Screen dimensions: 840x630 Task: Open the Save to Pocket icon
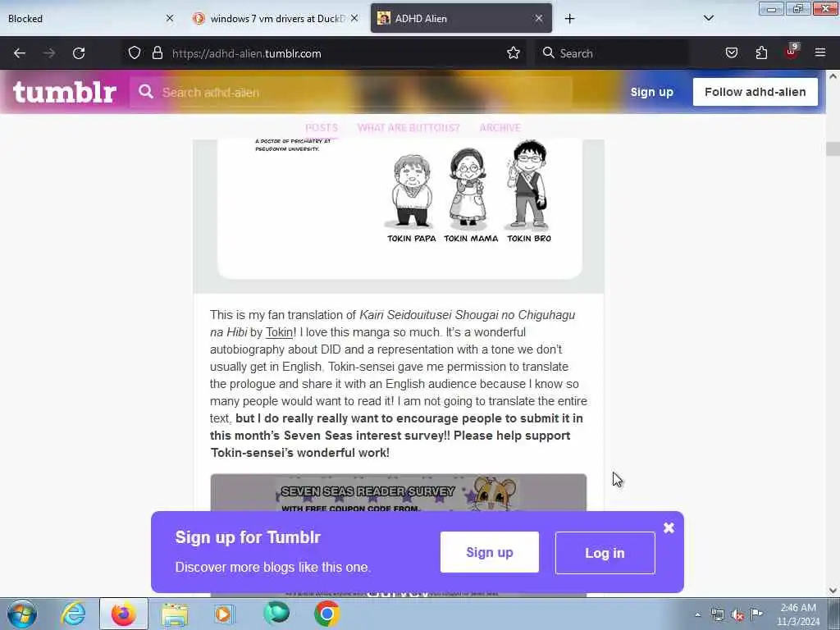pyautogui.click(x=731, y=52)
